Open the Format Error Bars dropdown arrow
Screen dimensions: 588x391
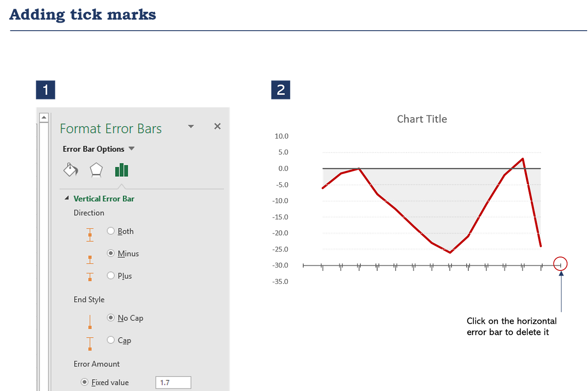click(x=191, y=126)
